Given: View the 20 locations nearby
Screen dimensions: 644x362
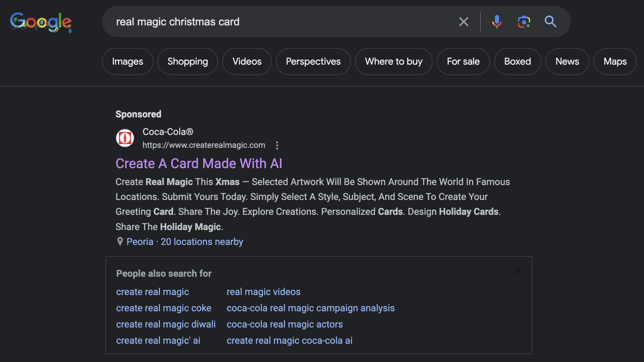Looking at the screenshot, I should point(202,241).
